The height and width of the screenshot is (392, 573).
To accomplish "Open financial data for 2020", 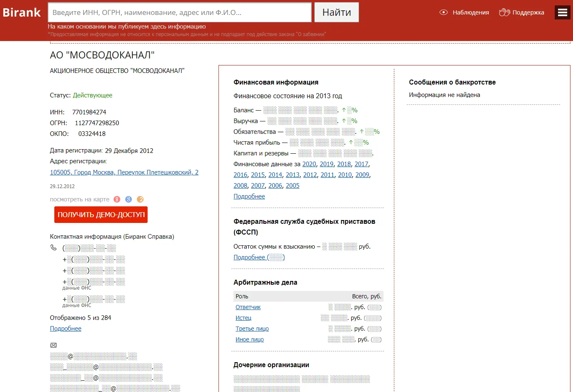I will pyautogui.click(x=309, y=164).
